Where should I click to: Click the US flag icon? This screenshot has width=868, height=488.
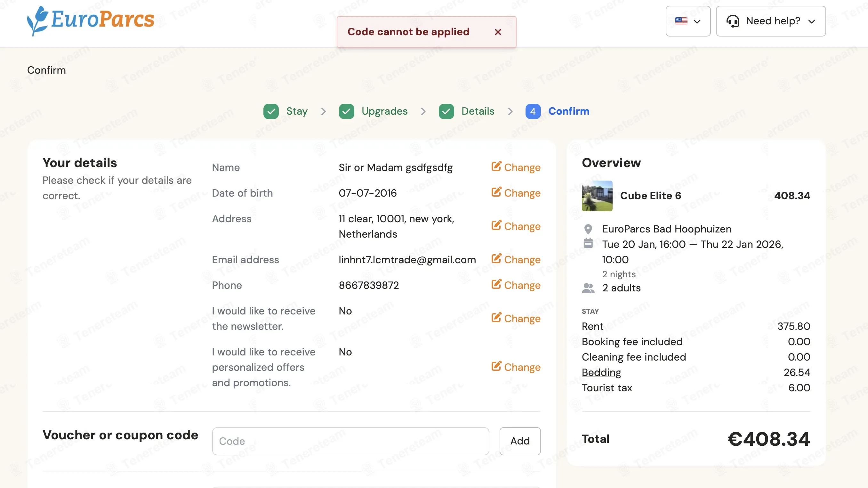tap(681, 21)
